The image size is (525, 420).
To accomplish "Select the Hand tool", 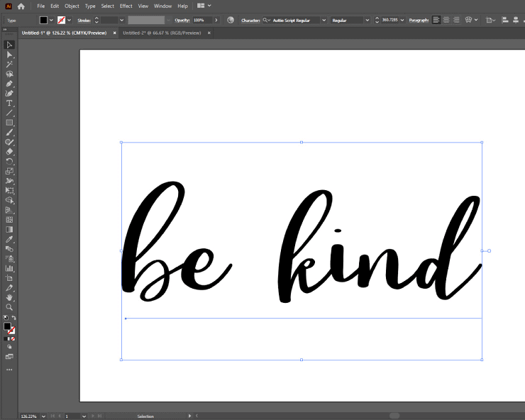I will coord(9,297).
